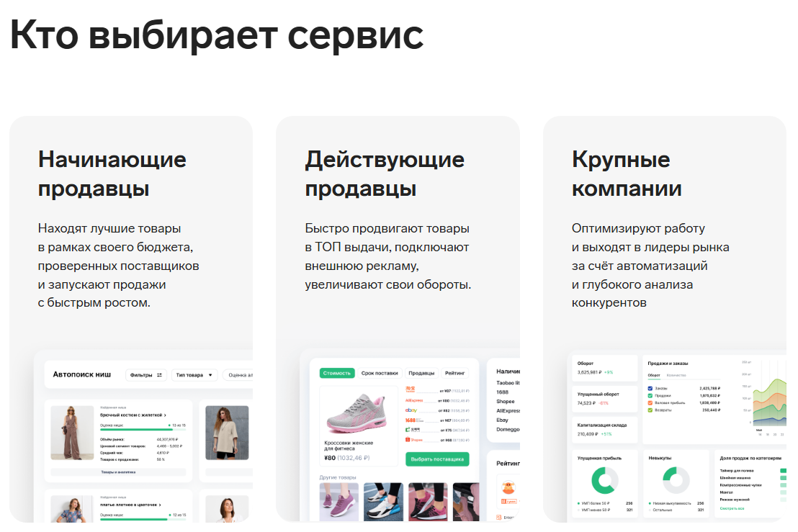
Task: Click the chevron after брючный костюм с жилеткой
Action: [x=165, y=415]
